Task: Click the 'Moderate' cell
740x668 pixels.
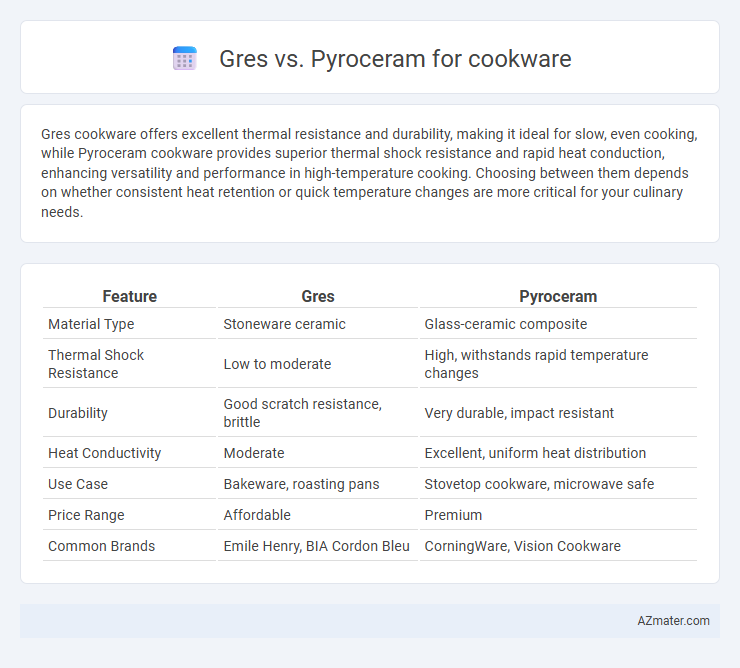Action: (254, 453)
